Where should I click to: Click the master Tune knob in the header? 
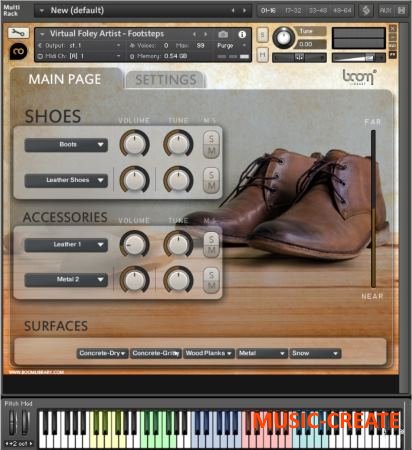(284, 38)
